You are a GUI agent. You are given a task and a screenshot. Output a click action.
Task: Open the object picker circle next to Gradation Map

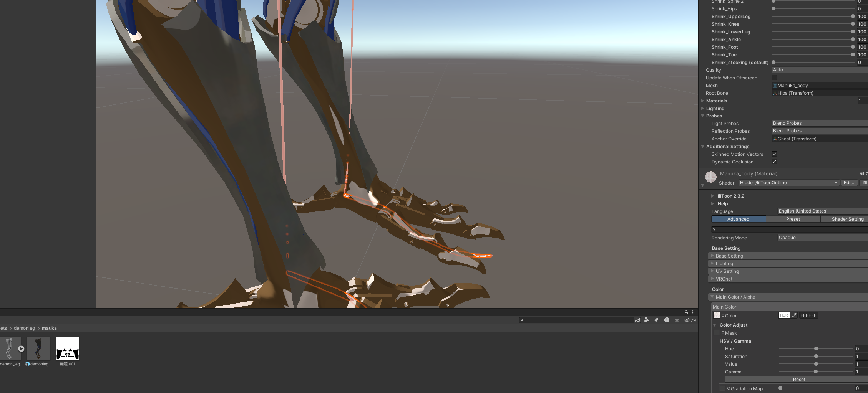tap(729, 388)
